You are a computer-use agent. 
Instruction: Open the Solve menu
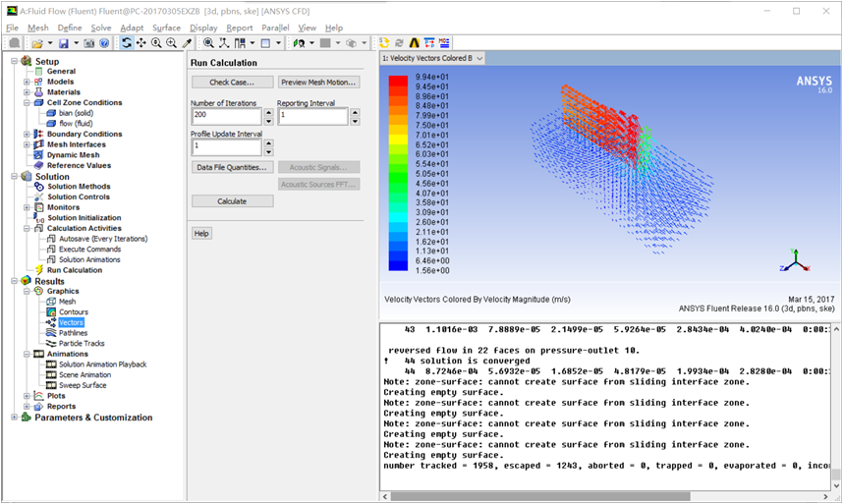click(x=101, y=28)
